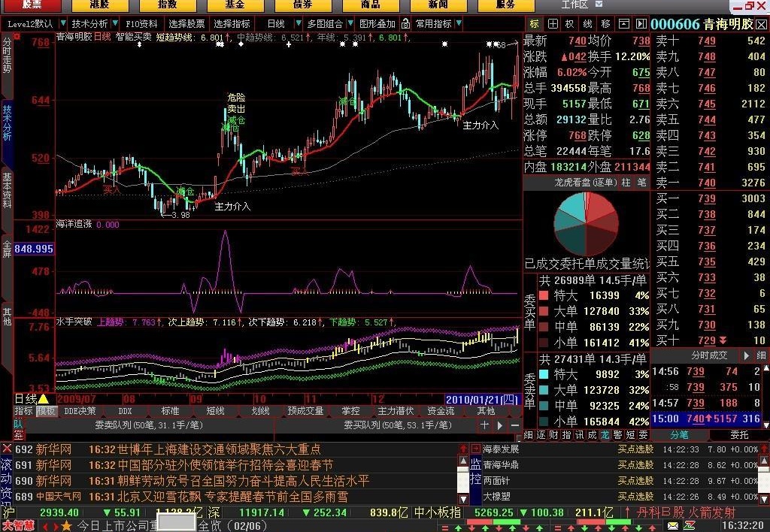Click the yellow star icon in status bar
The image size is (770, 532).
click(66, 527)
